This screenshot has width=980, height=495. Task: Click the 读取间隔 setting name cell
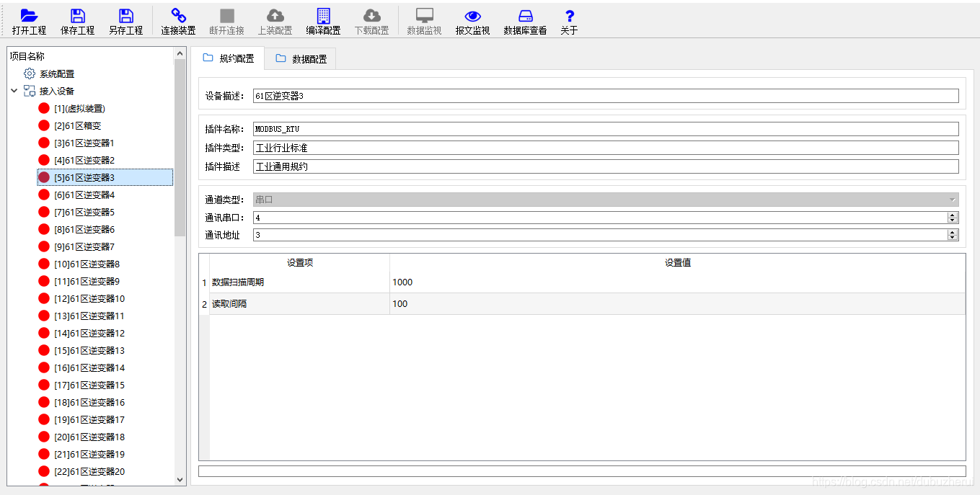(x=299, y=304)
